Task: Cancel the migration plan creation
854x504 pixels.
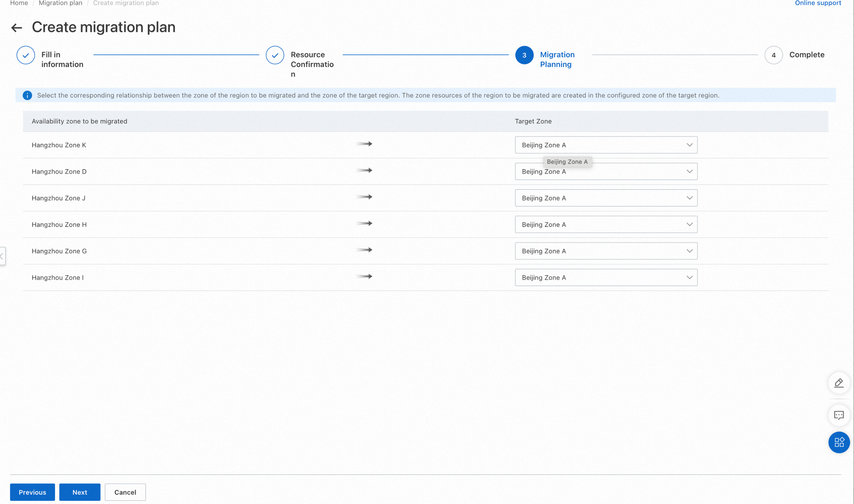Action: click(125, 492)
